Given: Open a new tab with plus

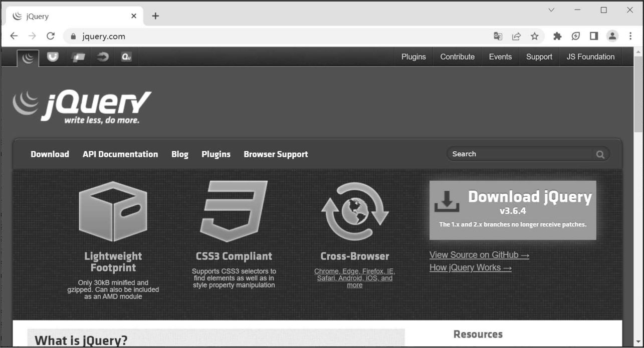Looking at the screenshot, I should [155, 16].
